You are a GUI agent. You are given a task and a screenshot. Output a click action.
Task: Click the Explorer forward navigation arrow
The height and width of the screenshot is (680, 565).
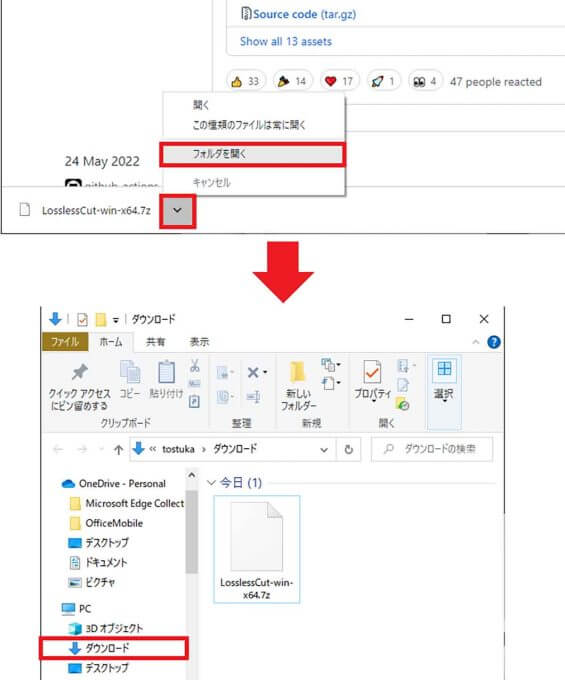point(82,449)
